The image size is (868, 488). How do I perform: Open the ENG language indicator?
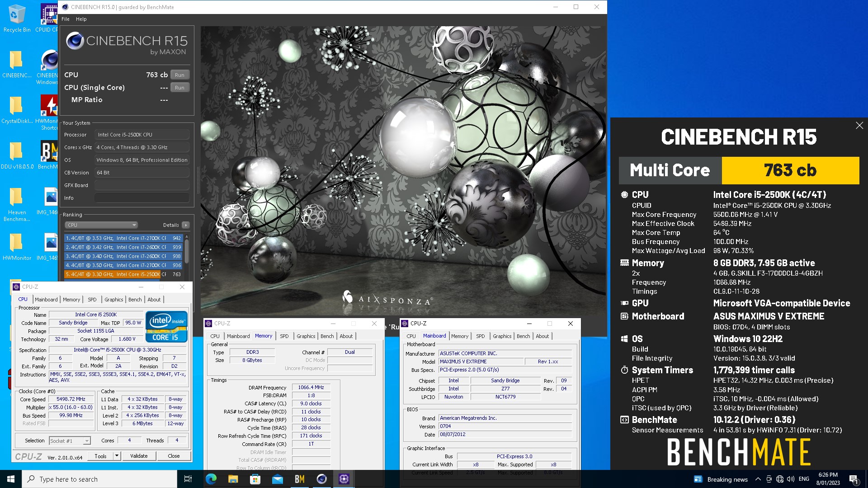pyautogui.click(x=804, y=479)
